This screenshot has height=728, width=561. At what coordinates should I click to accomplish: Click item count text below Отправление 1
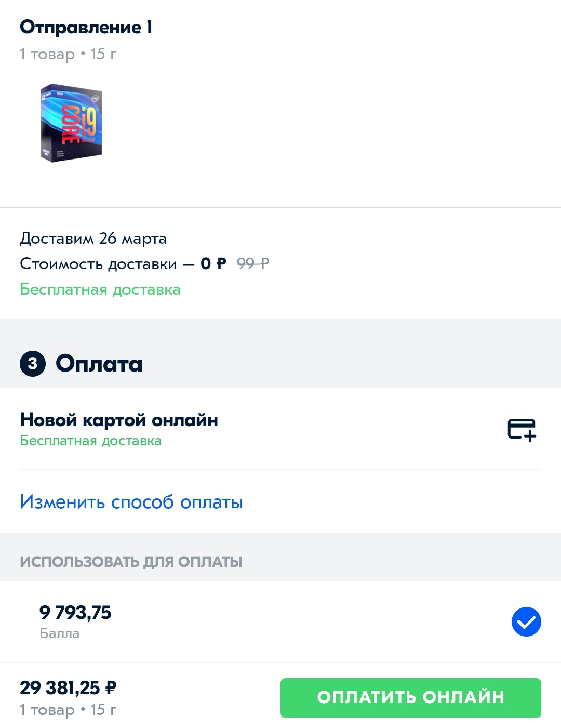68,54
